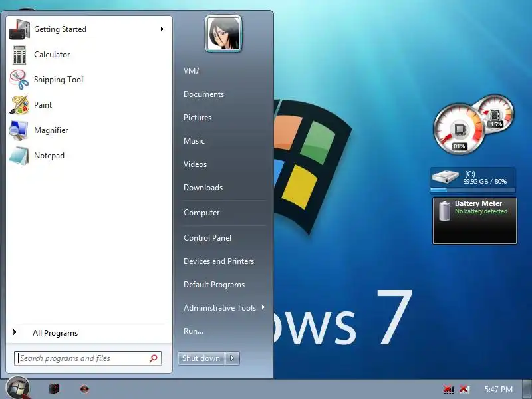The width and height of the screenshot is (532, 399).
Task: Click the Battery Meter gadget icon
Action: [444, 211]
